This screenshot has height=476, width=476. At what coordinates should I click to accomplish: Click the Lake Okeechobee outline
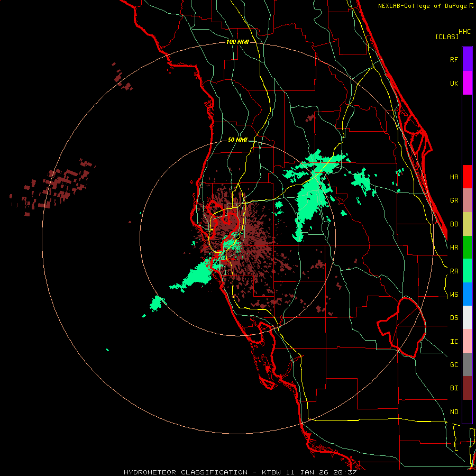pyautogui.click(x=402, y=327)
